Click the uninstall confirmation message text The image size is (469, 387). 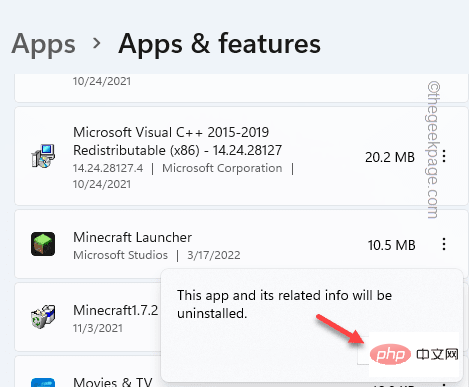point(284,304)
